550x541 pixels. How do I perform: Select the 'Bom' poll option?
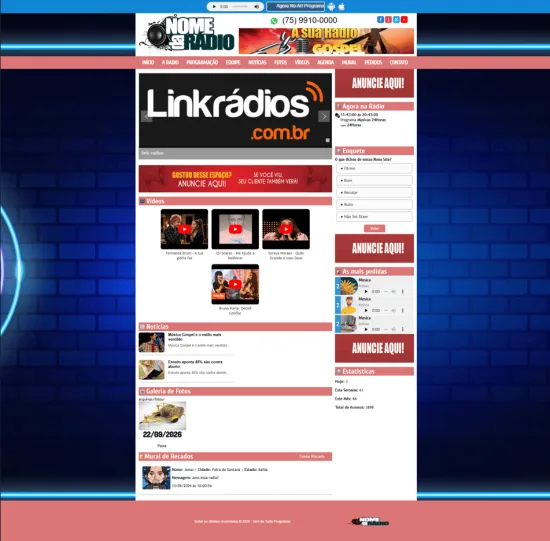point(374,180)
